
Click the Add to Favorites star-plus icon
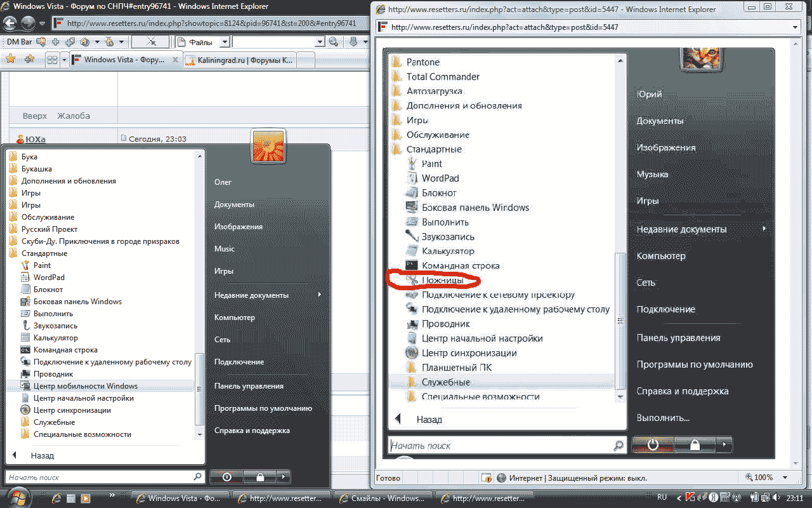tap(29, 59)
